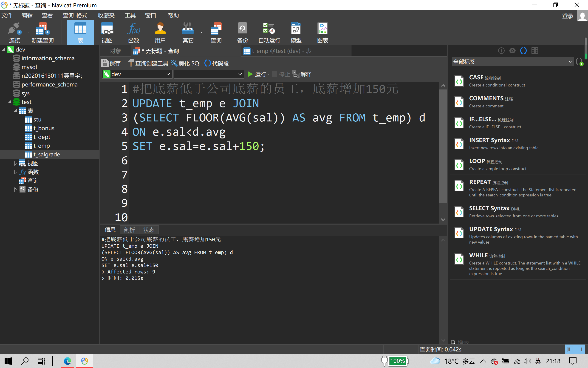Select the Table (表) toolbar icon
588x368 pixels.
80,33
